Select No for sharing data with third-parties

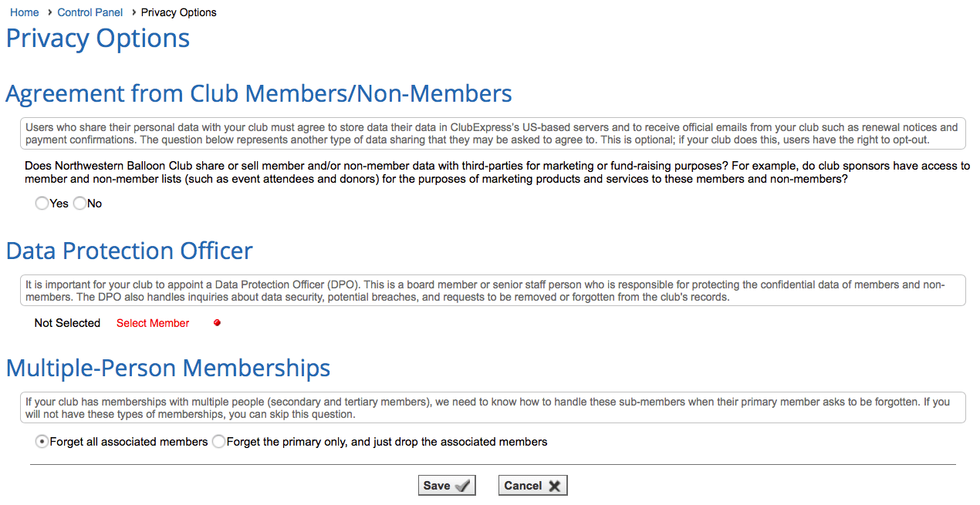[79, 204]
